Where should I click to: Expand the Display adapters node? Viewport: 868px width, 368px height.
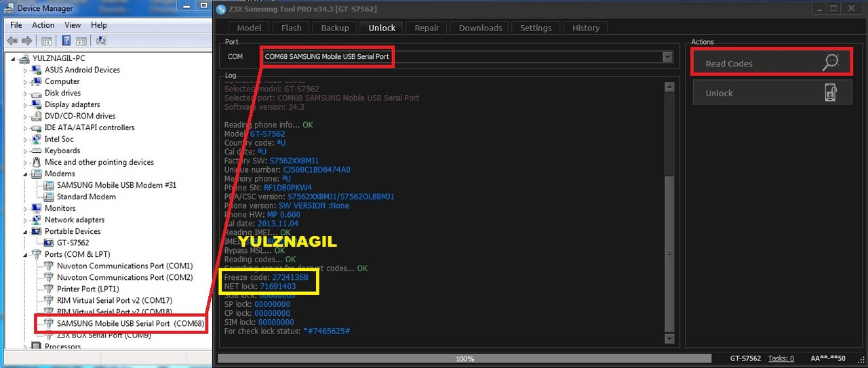click(26, 104)
